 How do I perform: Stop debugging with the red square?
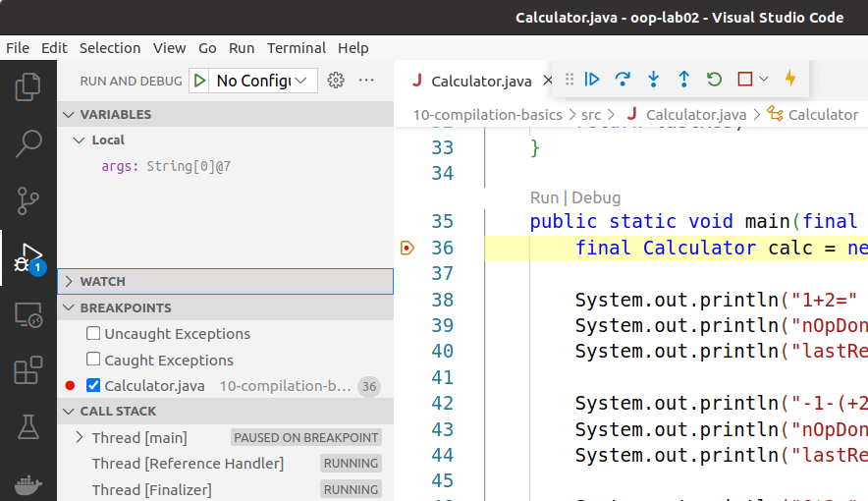tap(744, 80)
